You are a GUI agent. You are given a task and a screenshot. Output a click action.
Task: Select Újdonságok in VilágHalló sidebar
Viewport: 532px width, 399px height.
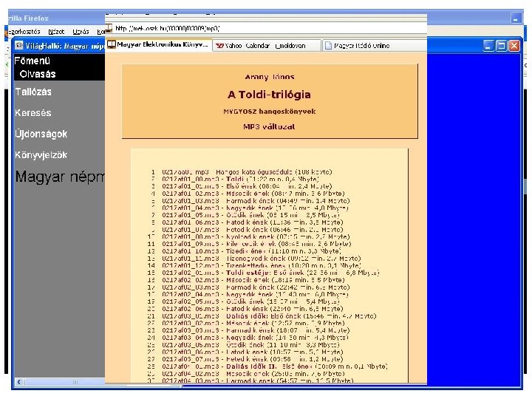41,134
